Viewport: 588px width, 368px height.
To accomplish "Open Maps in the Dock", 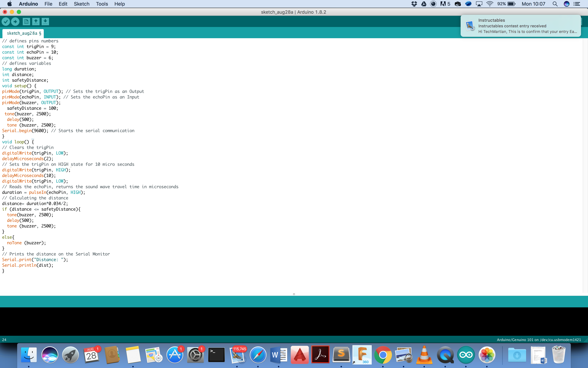I will [153, 355].
